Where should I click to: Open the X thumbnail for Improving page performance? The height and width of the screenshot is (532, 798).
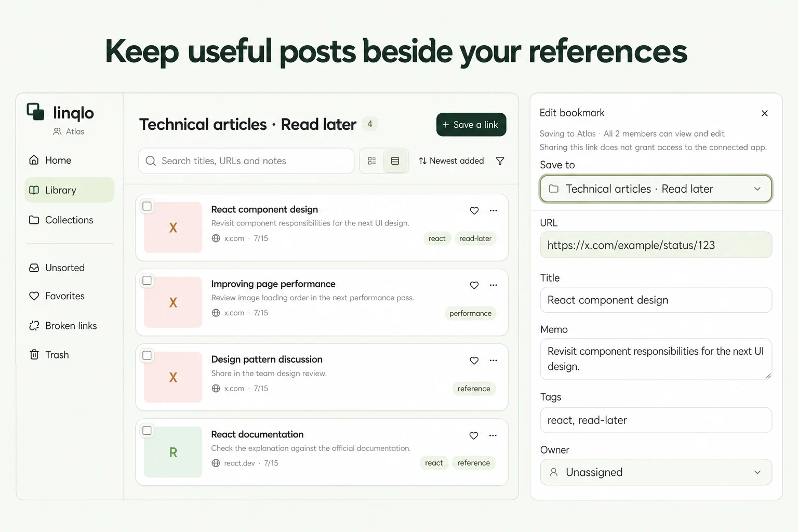(x=173, y=302)
